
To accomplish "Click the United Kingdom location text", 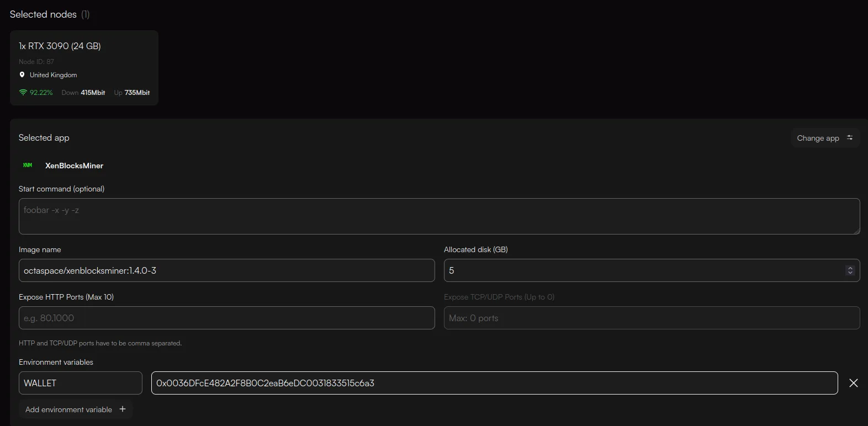I will (54, 75).
